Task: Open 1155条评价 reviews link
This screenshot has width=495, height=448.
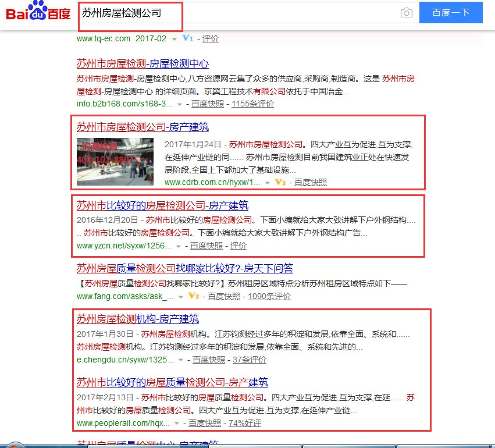Action: point(252,104)
